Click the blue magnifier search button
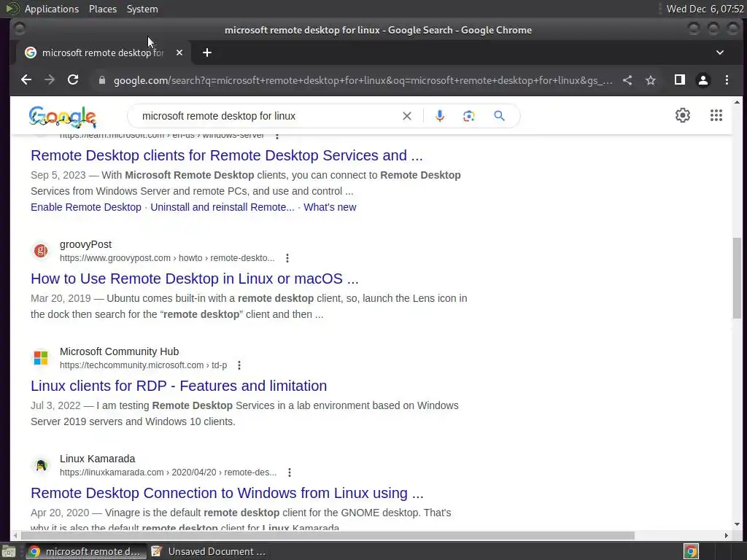Screen dimensions: 747x560 click(x=499, y=116)
